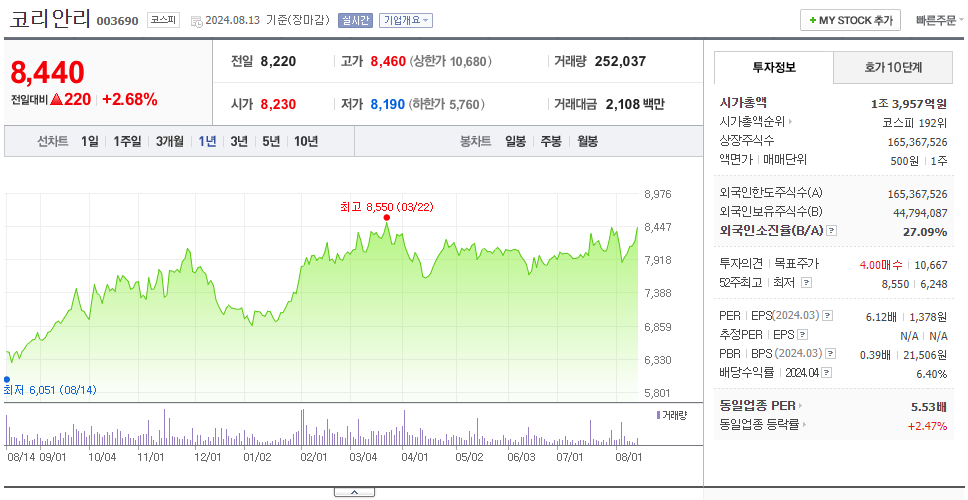Toggle the 실시간 real-time button

click(x=355, y=20)
